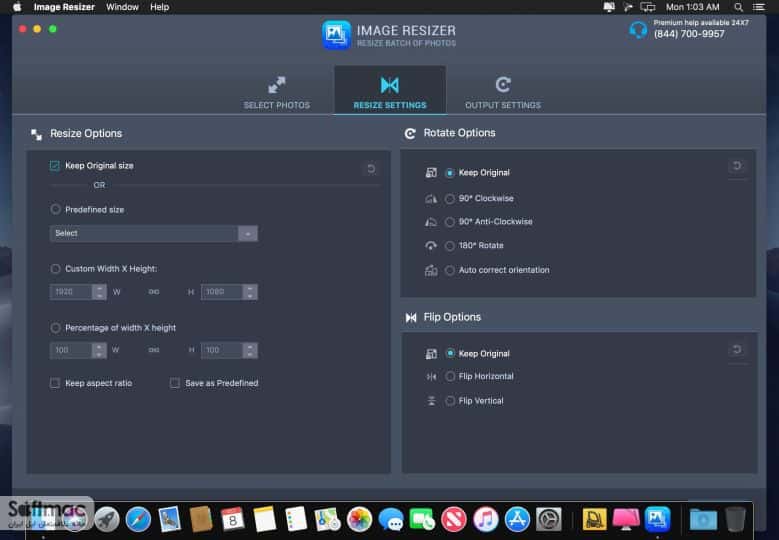Click the percentage height field showing 100
Image resolution: width=779 pixels, height=540 pixels.
coord(222,350)
